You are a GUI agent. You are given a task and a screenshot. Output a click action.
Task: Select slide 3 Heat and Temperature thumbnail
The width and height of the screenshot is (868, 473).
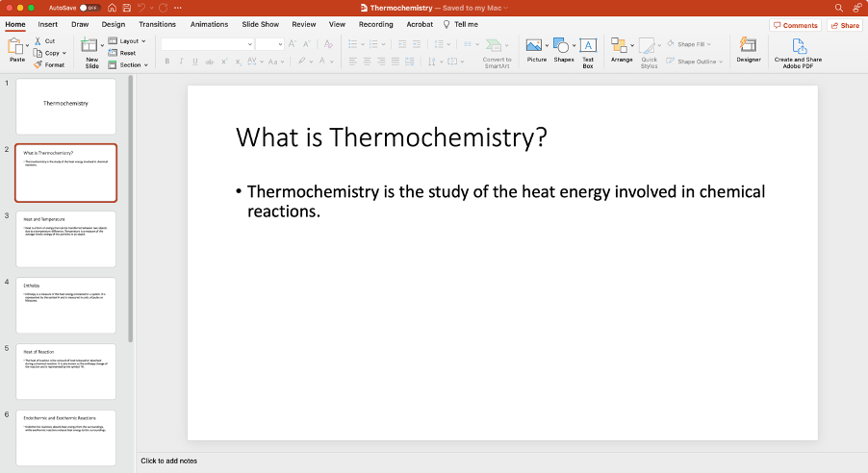[x=65, y=239]
